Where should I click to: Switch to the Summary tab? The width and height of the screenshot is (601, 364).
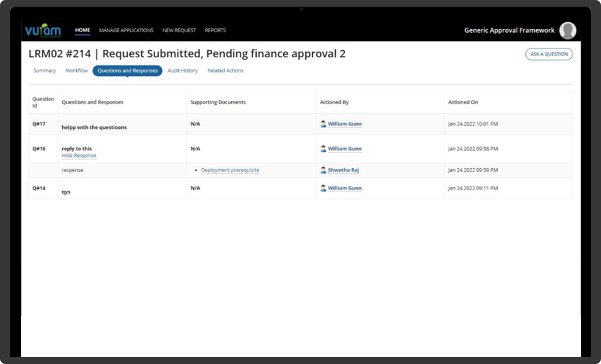pyautogui.click(x=44, y=71)
